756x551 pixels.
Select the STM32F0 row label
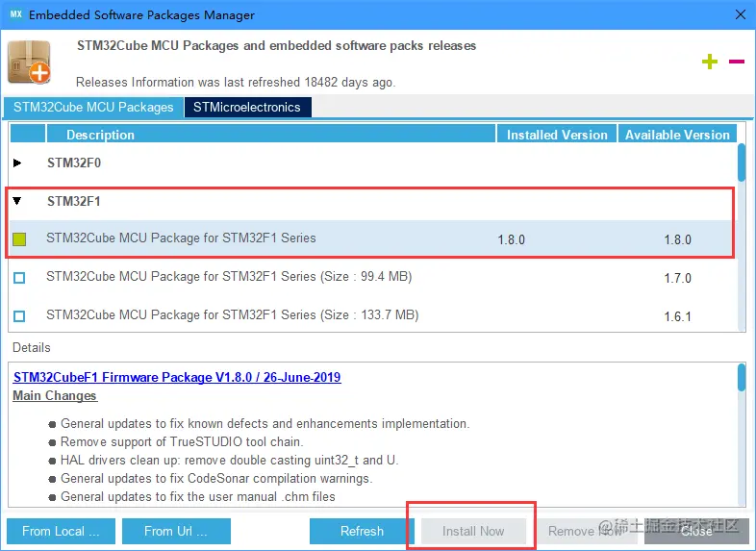click(74, 163)
